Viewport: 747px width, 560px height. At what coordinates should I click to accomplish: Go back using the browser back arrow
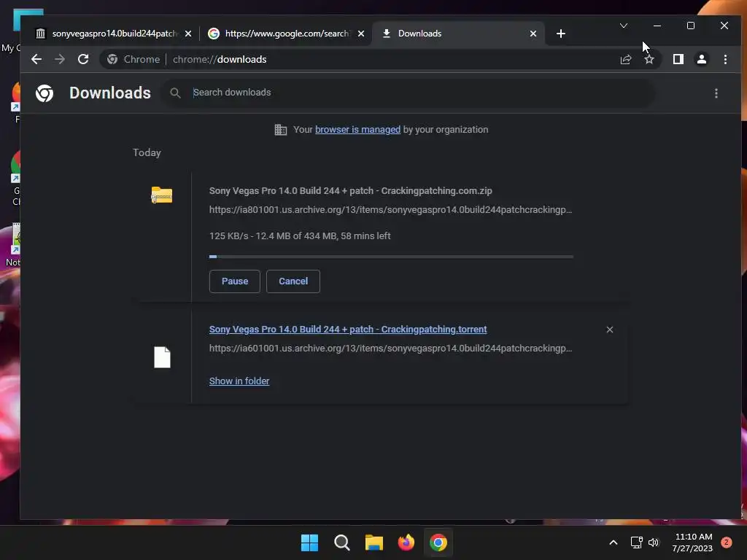(x=36, y=59)
